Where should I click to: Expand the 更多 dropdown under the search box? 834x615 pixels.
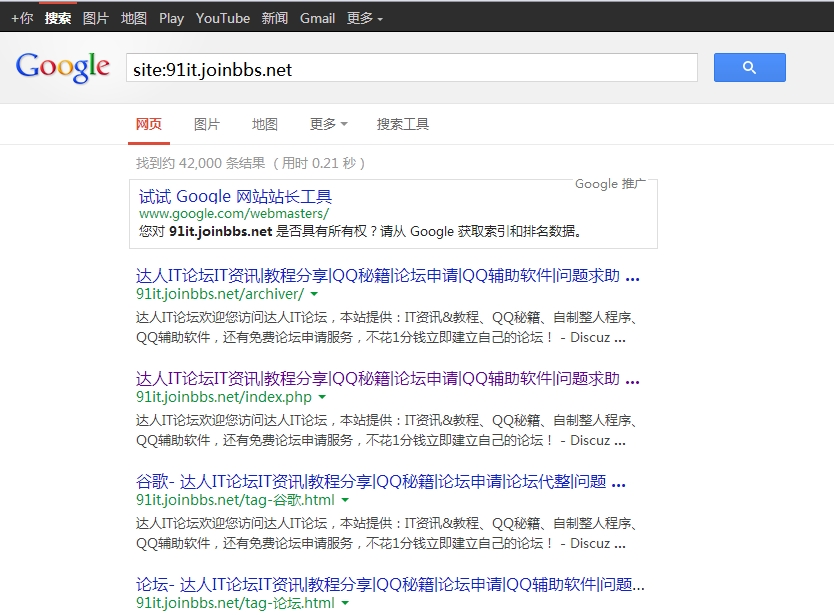[329, 124]
